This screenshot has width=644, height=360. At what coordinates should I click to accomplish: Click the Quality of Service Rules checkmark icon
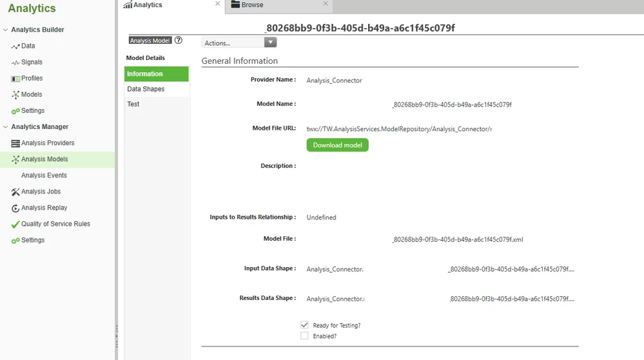[15, 224]
